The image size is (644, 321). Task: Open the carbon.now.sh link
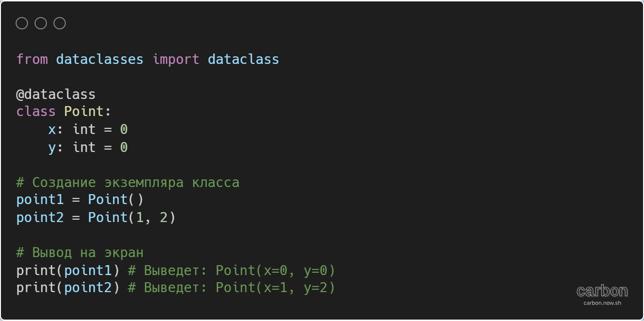pos(602,303)
